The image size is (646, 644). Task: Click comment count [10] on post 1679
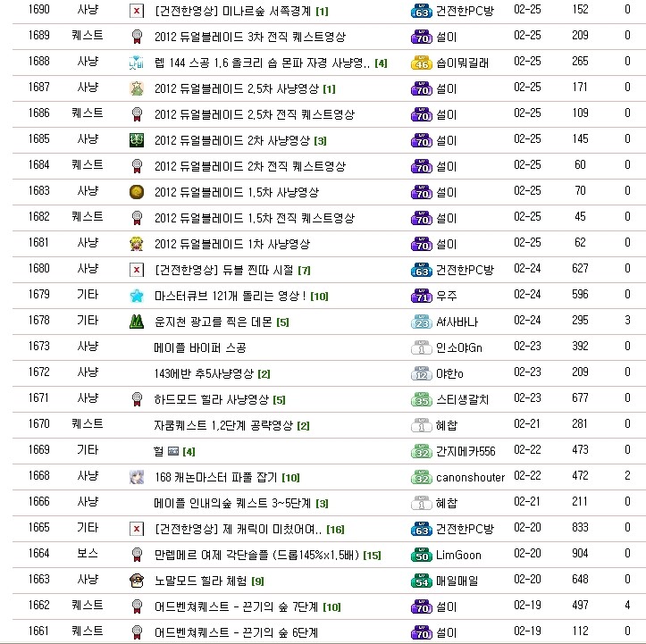pos(319,296)
